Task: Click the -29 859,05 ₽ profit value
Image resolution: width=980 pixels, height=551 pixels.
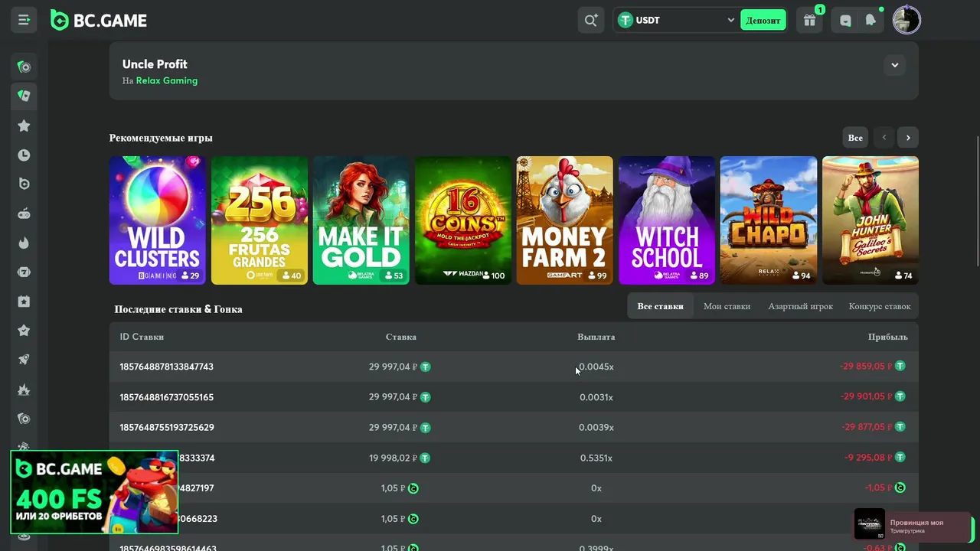Action: [x=866, y=367]
